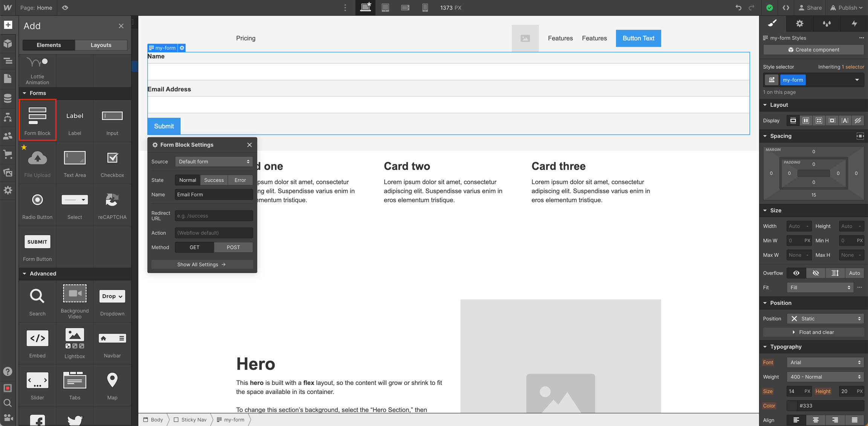The image size is (868, 426).
Task: Click the Create component button
Action: click(813, 50)
